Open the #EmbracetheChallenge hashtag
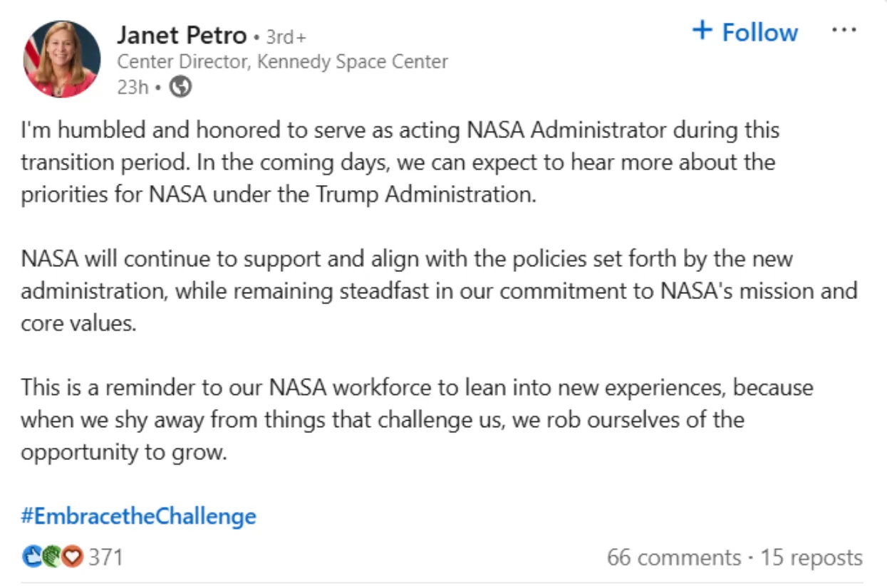The image size is (887, 588). (138, 515)
